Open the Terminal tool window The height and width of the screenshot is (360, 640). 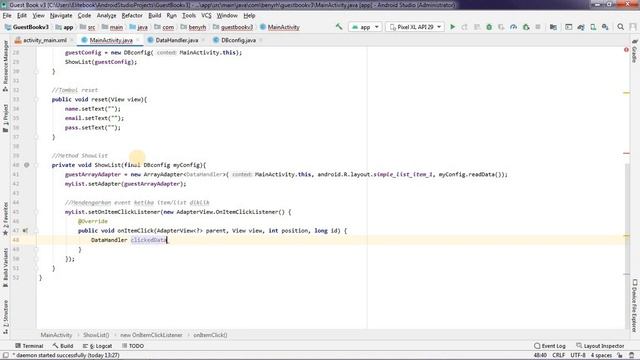click(x=29, y=346)
